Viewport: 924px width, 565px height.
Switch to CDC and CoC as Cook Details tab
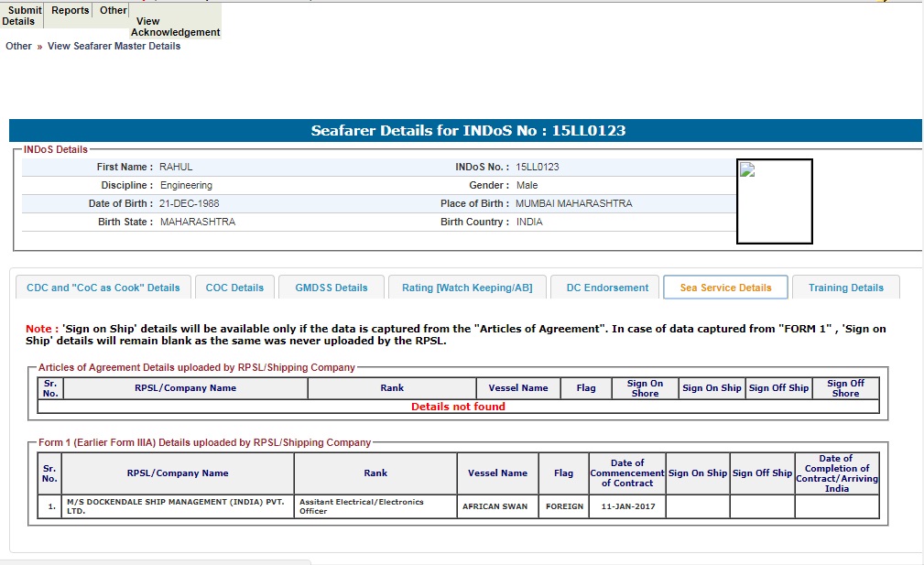tap(103, 288)
